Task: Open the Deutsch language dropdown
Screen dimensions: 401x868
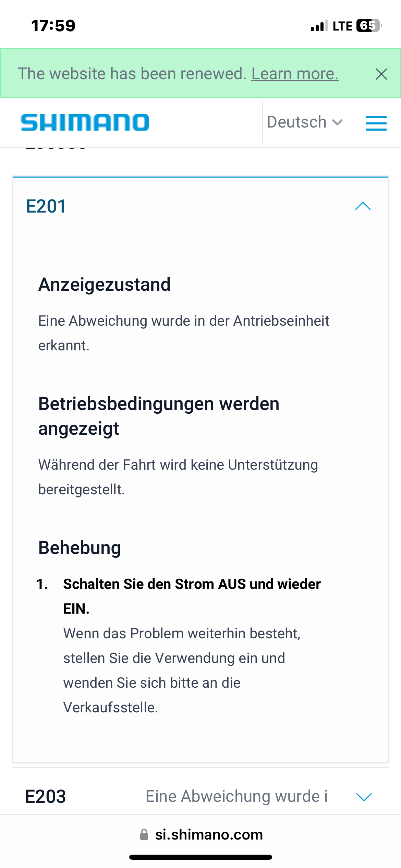Action: [304, 122]
